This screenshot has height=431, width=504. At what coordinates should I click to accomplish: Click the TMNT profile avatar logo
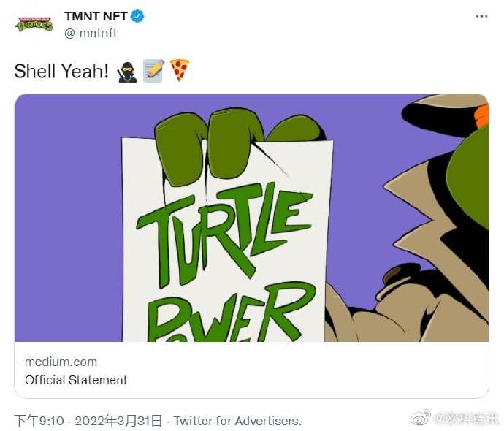click(x=34, y=24)
